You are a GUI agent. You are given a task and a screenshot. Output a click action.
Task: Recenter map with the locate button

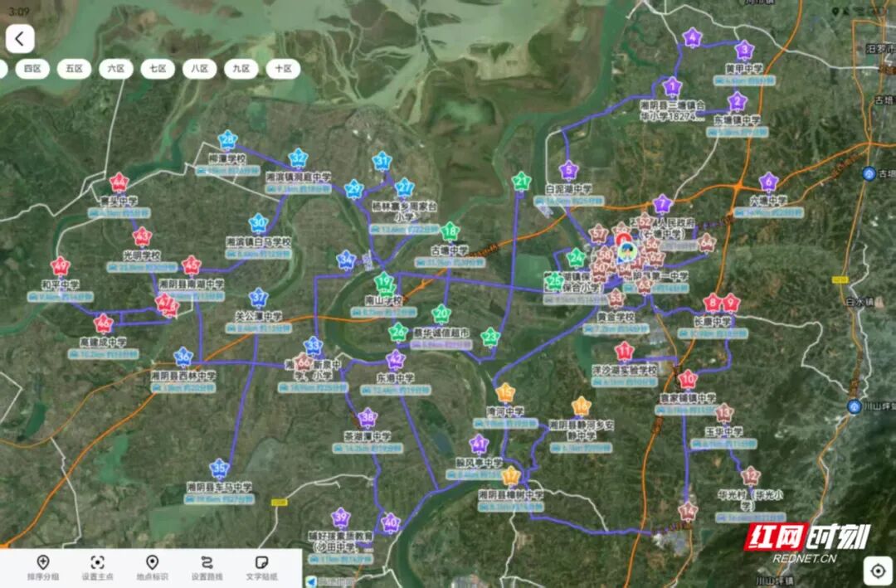pyautogui.click(x=876, y=569)
